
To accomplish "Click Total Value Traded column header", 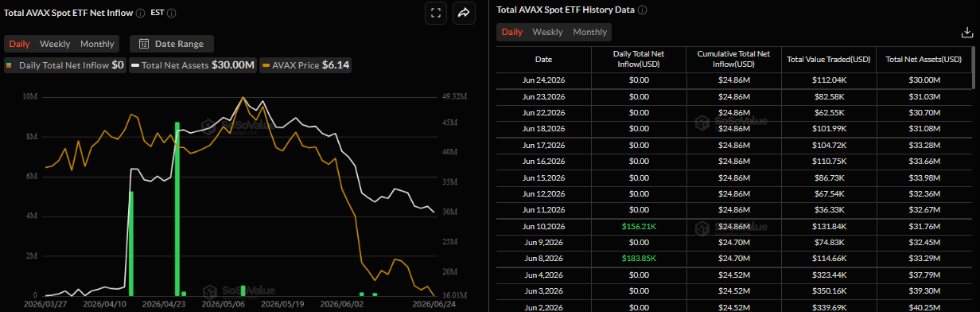I will (829, 59).
